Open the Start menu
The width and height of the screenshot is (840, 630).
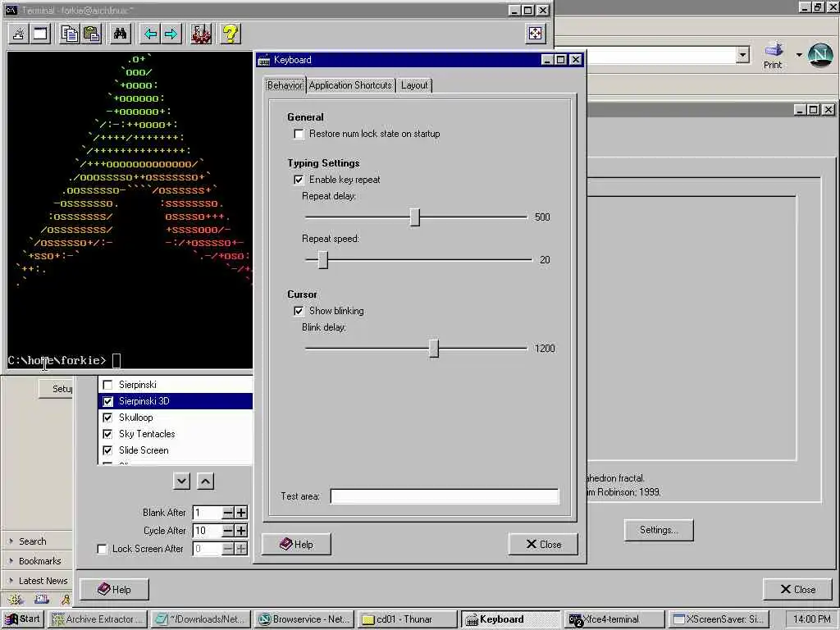[x=23, y=619]
